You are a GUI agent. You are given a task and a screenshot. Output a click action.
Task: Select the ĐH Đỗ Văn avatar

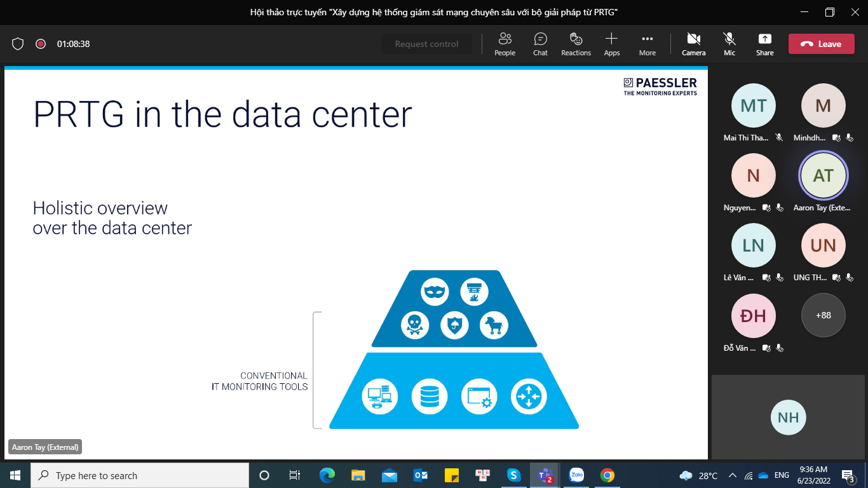click(753, 315)
